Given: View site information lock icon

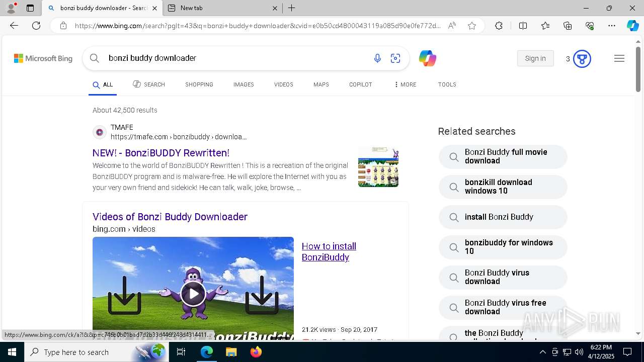Looking at the screenshot, I should (x=63, y=26).
